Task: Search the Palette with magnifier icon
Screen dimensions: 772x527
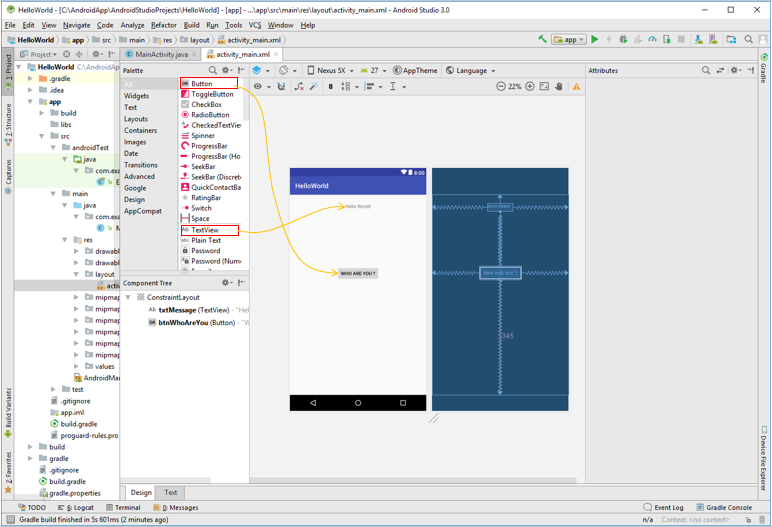Action: (212, 70)
